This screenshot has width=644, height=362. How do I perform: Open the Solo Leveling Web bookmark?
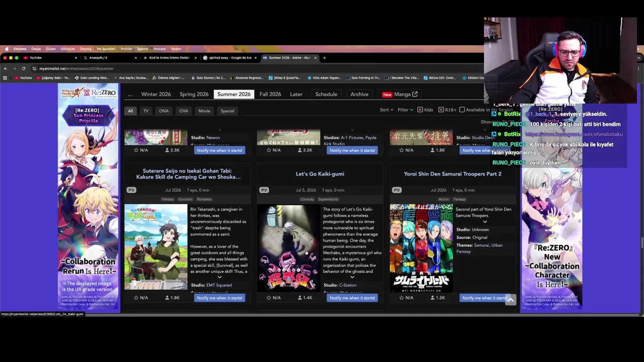[92, 78]
